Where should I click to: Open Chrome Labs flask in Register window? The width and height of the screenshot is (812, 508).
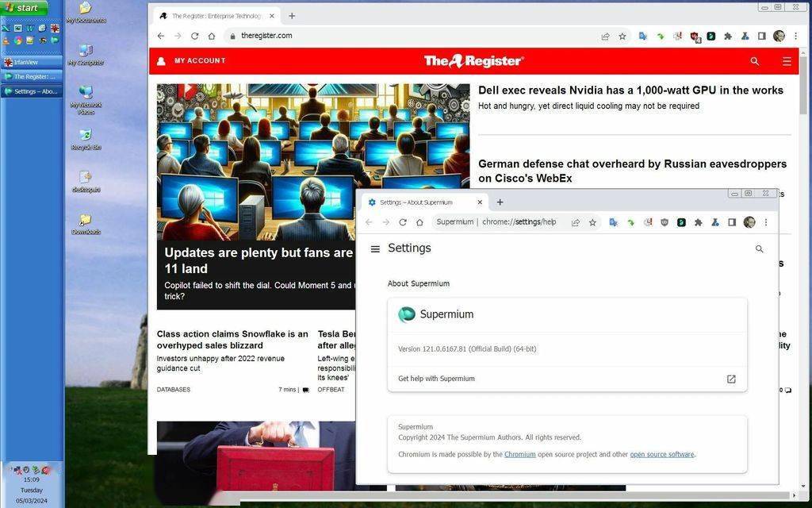pyautogui.click(x=745, y=37)
